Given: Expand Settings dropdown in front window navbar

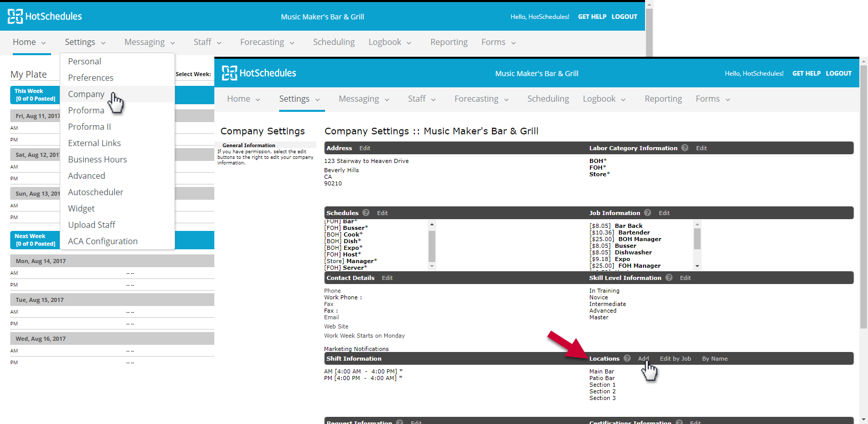Looking at the screenshot, I should tap(317, 100).
